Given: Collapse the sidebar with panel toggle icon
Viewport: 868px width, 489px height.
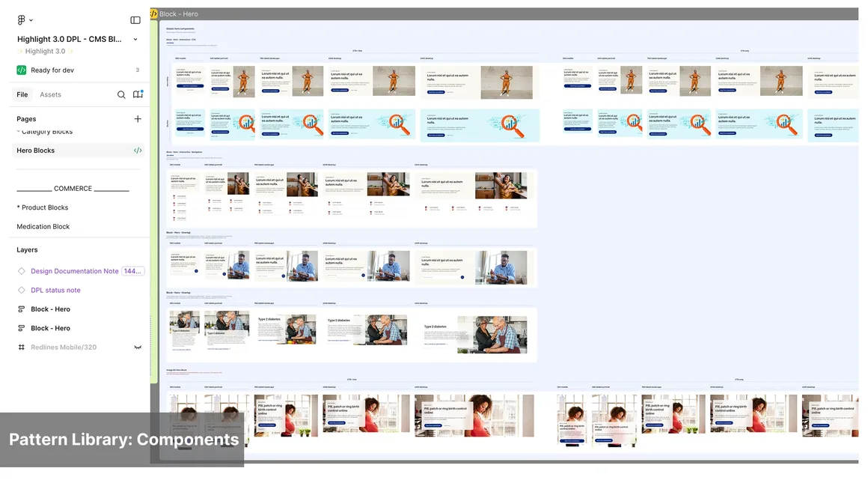Looking at the screenshot, I should click(x=135, y=20).
